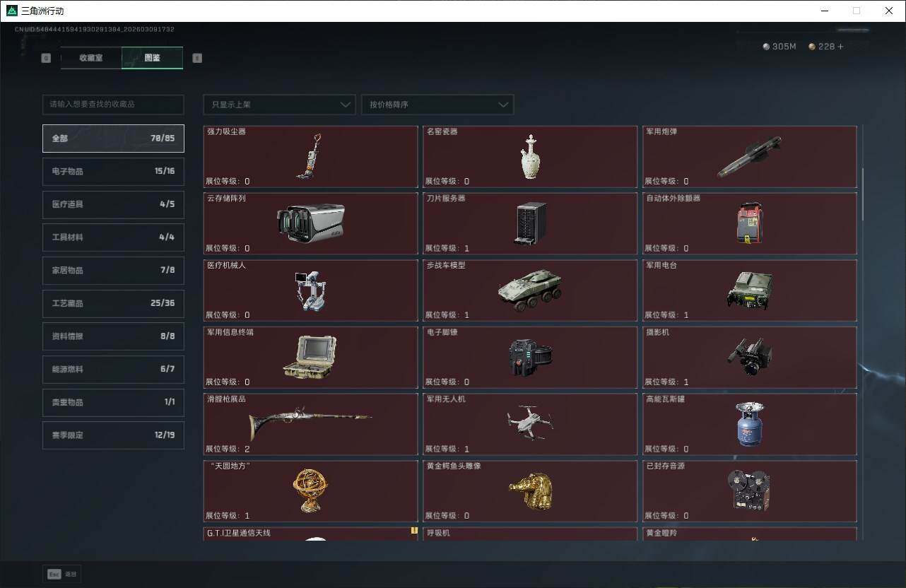
Task: Open the 按价格降序 sort dropdown
Action: [x=437, y=105]
